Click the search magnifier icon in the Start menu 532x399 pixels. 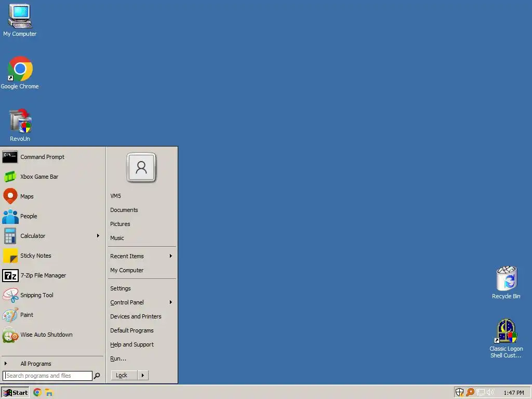pos(97,376)
